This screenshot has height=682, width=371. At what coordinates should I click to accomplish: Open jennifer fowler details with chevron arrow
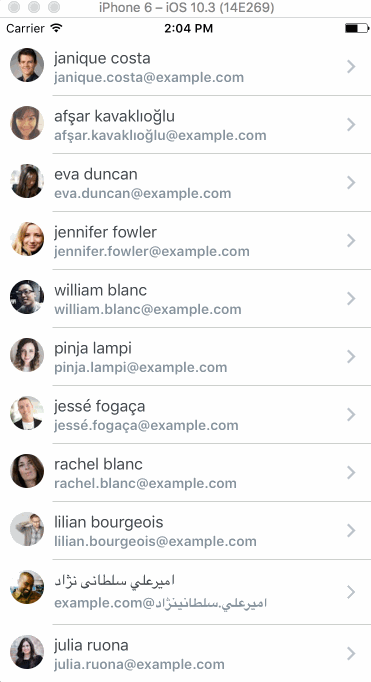point(351,241)
